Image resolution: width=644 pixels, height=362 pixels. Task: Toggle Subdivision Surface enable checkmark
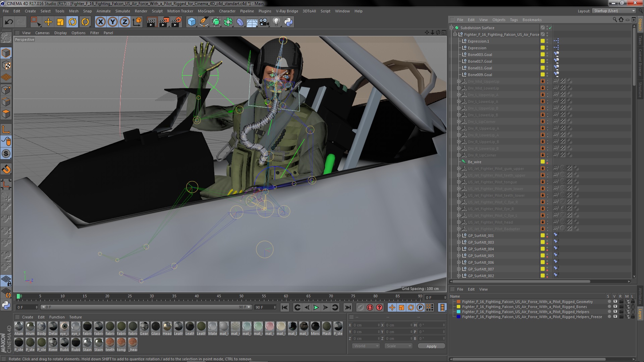tap(550, 28)
